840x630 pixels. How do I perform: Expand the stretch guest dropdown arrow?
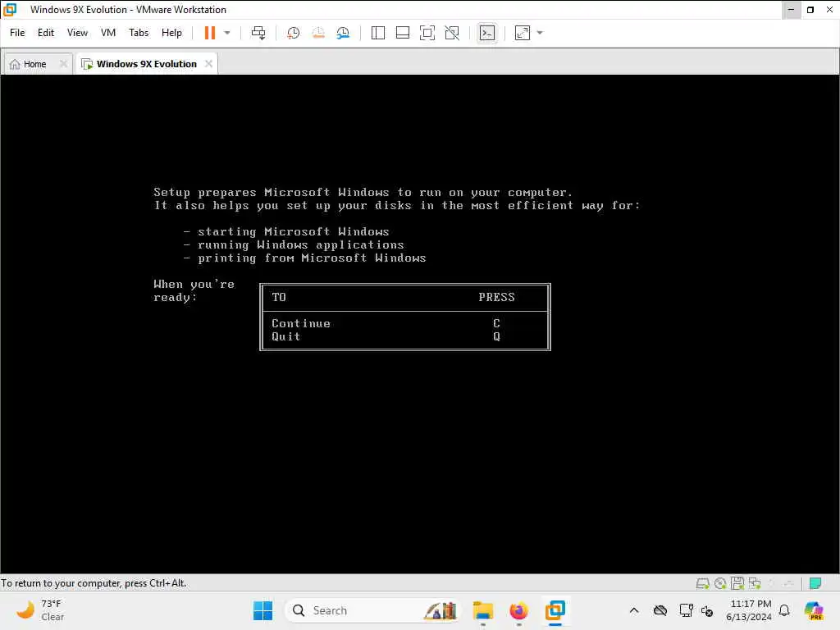(540, 33)
